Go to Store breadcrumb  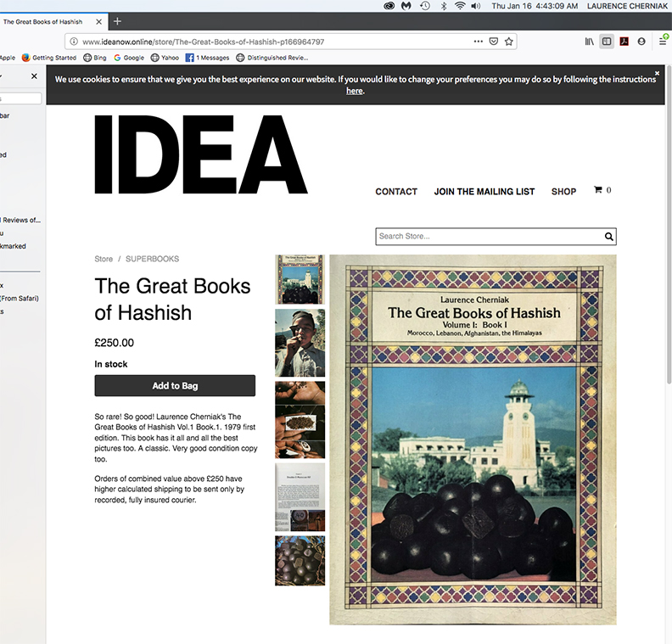pos(104,259)
